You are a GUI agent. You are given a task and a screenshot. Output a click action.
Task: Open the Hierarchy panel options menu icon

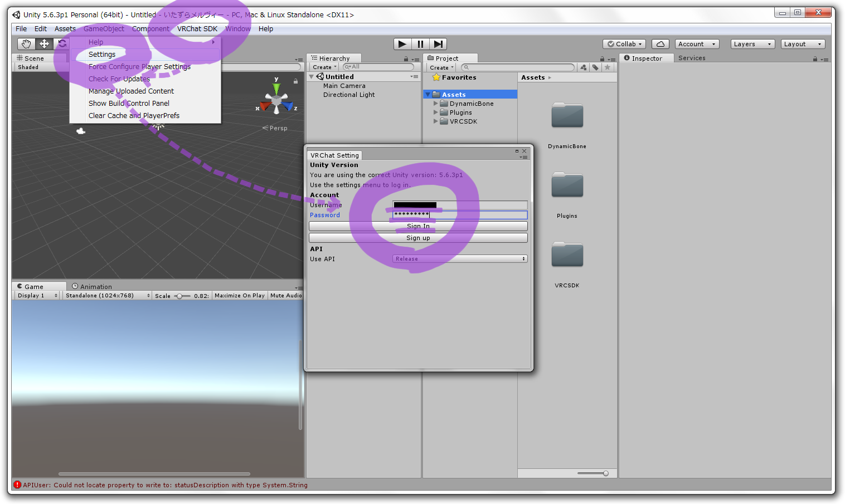point(415,59)
